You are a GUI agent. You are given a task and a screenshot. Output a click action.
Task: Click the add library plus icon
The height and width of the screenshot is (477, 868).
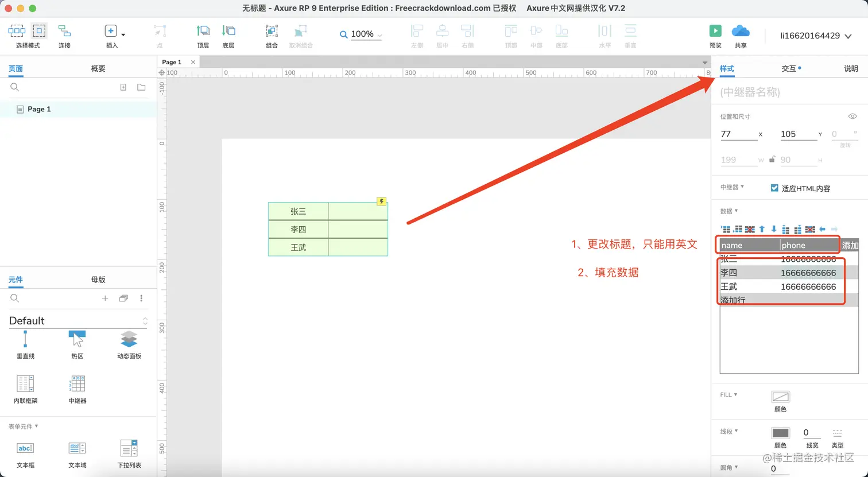pyautogui.click(x=105, y=298)
